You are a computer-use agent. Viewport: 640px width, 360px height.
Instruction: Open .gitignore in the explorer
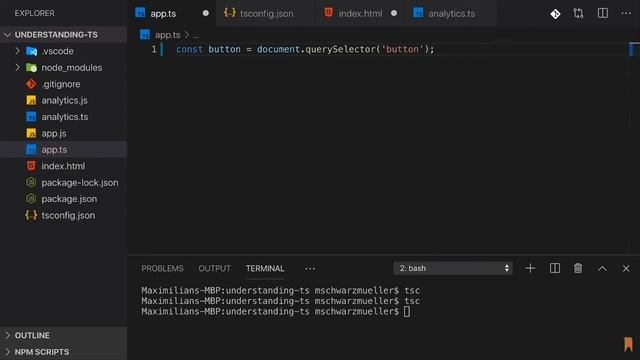click(63, 84)
